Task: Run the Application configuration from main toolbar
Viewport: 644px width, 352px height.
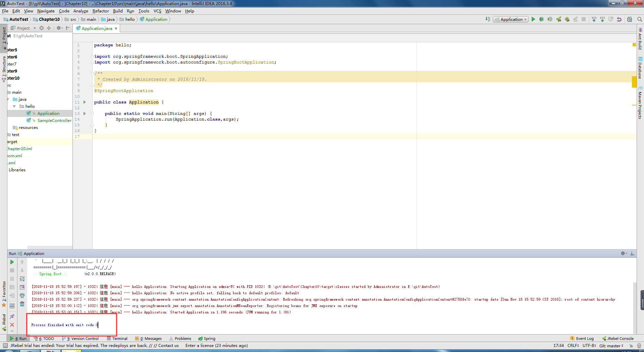Action: pyautogui.click(x=533, y=19)
